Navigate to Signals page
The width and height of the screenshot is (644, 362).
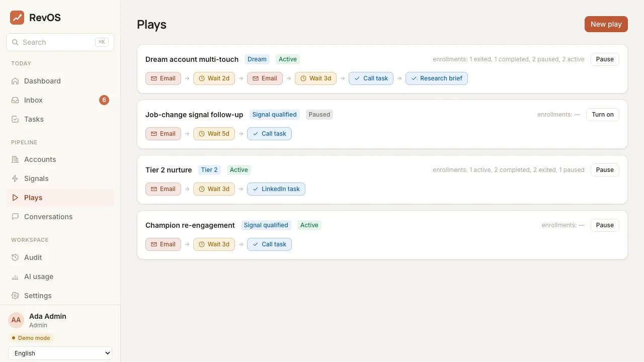click(60, 178)
